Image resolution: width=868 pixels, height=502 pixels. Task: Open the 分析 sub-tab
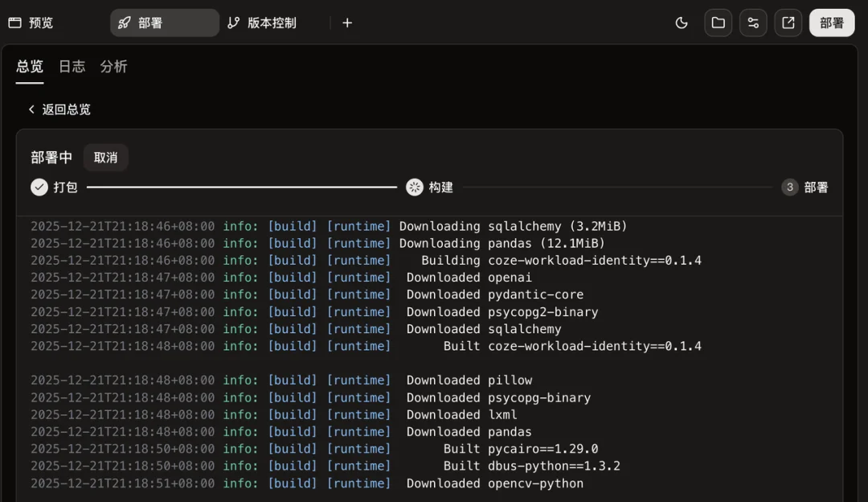(x=113, y=67)
